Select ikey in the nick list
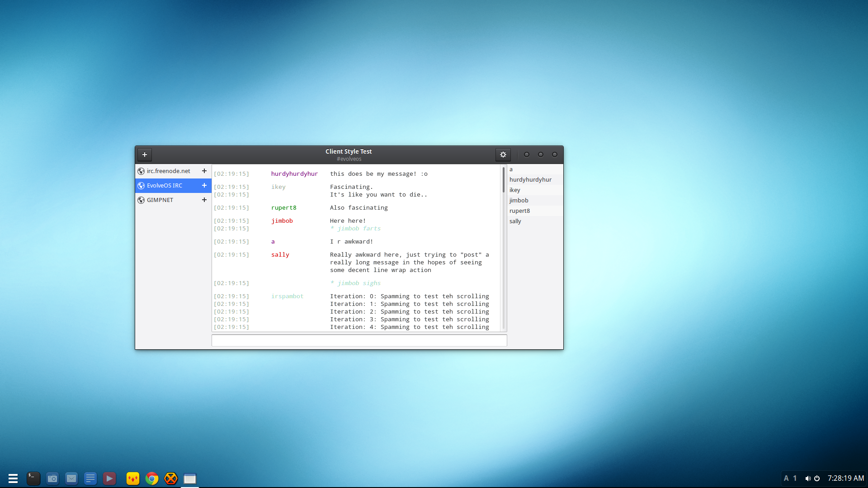Viewport: 868px width, 488px height. pos(535,190)
